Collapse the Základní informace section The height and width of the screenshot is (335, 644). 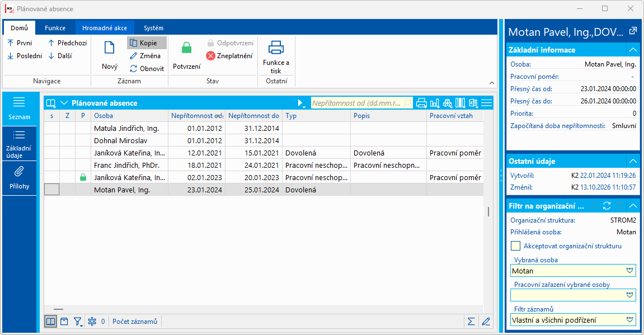[x=633, y=50]
